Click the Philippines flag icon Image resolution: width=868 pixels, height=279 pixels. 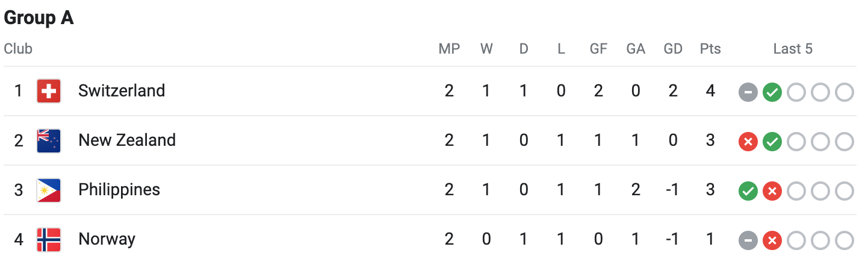(x=49, y=190)
